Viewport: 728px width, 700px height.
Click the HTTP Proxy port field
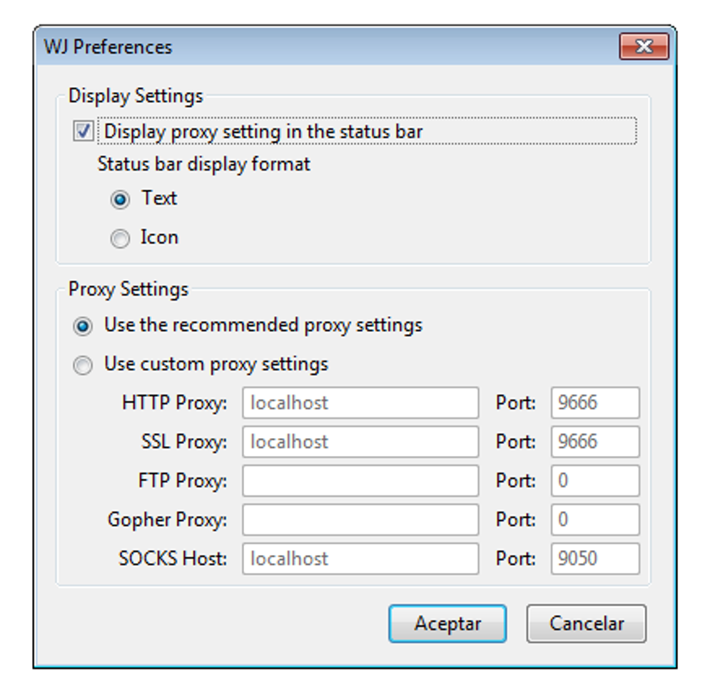[595, 403]
